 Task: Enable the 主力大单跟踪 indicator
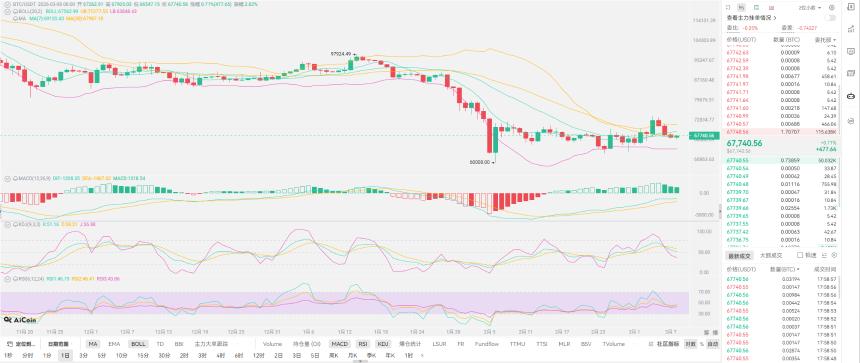pos(211,344)
